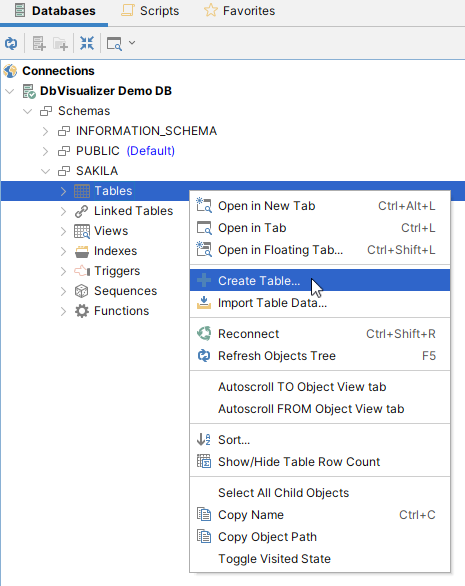Image resolution: width=465 pixels, height=586 pixels.
Task: Click the Tables grid icon
Action: tap(82, 191)
